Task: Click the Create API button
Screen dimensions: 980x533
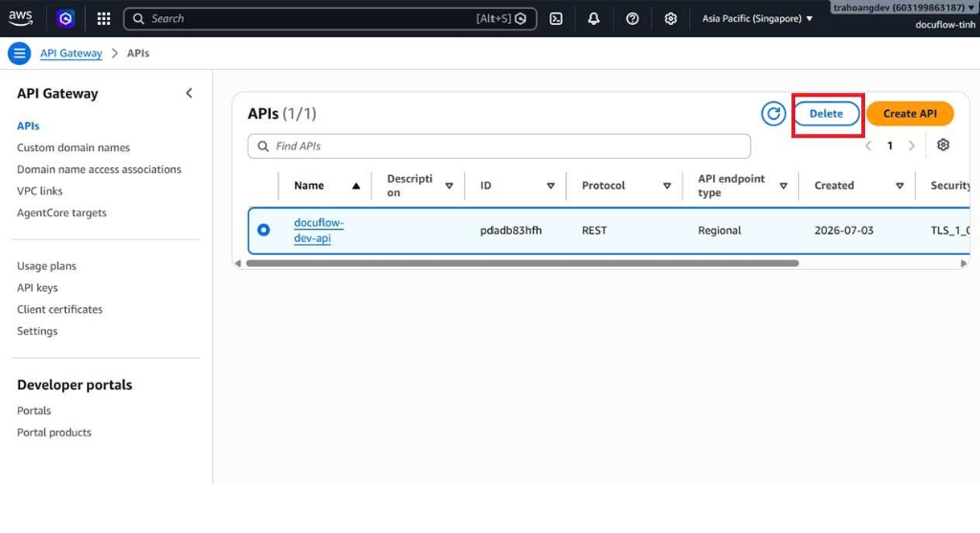Action: (x=910, y=114)
